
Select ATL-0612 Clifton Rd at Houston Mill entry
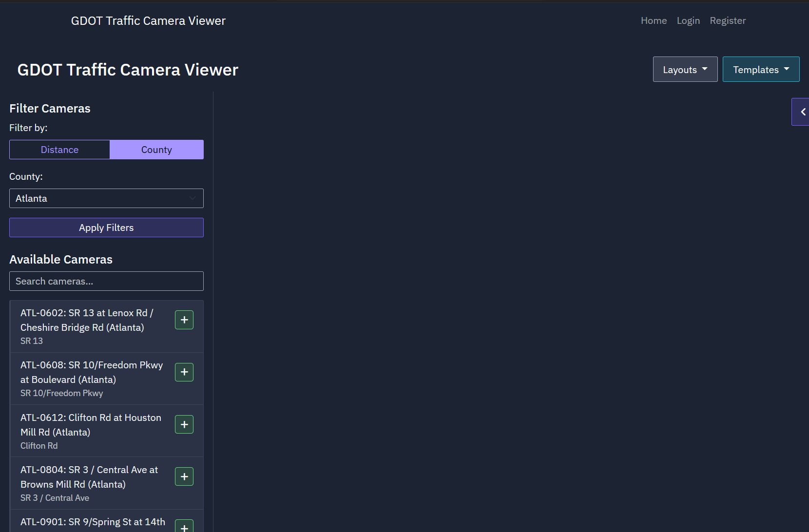click(x=107, y=431)
